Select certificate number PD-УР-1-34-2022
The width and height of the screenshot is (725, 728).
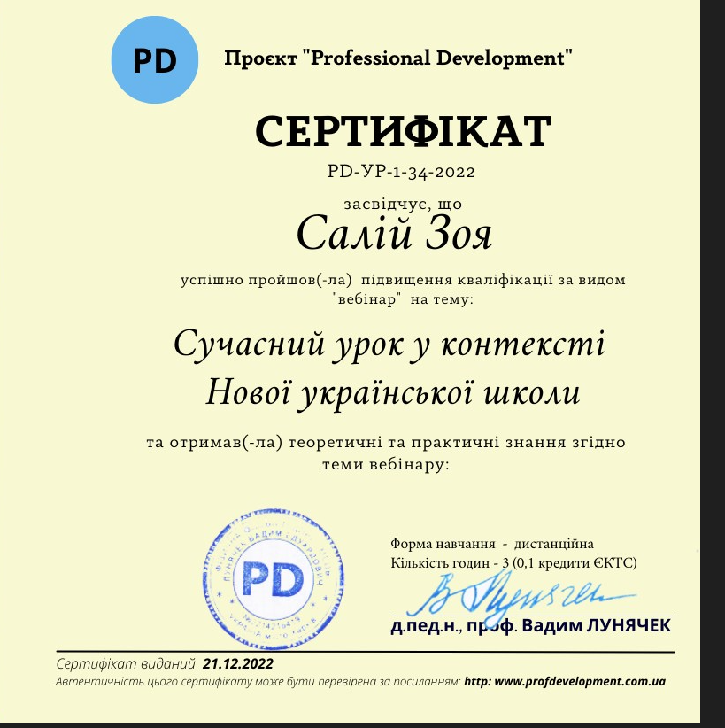click(402, 172)
